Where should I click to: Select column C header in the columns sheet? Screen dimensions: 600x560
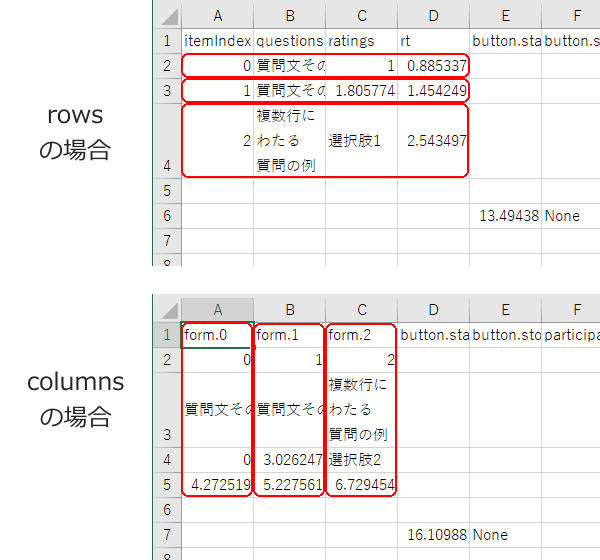coord(362,310)
